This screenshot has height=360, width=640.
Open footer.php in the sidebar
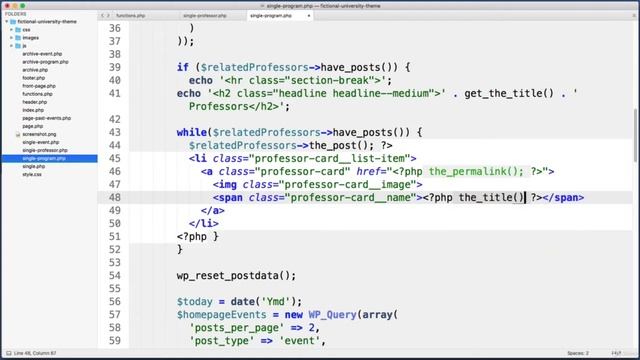33,78
